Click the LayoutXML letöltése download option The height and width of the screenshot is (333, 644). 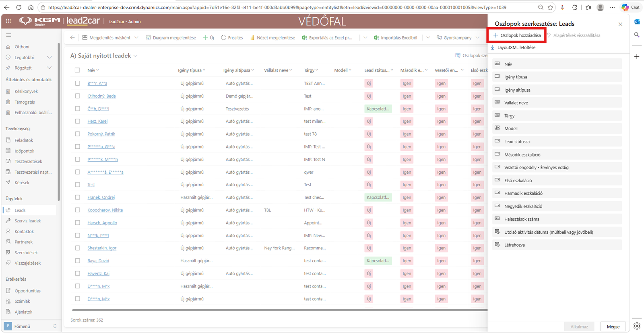pyautogui.click(x=513, y=47)
